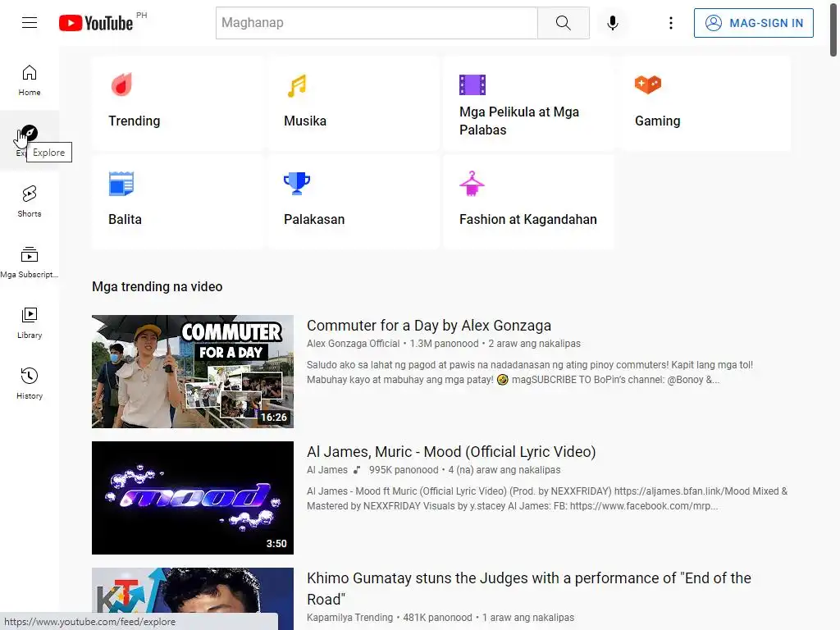
Task: Open Library in the sidebar
Action: pos(30,323)
